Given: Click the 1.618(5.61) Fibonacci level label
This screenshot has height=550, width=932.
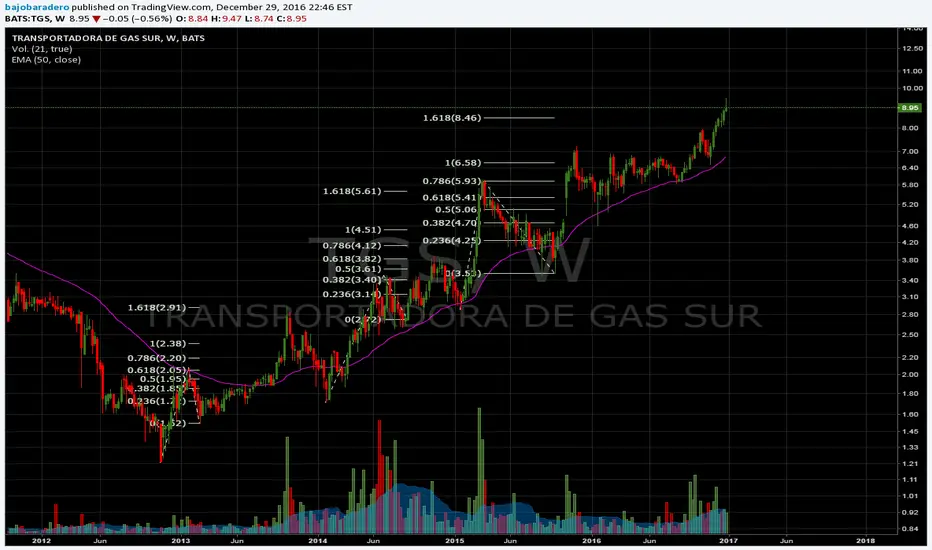Looking at the screenshot, I should [352, 191].
